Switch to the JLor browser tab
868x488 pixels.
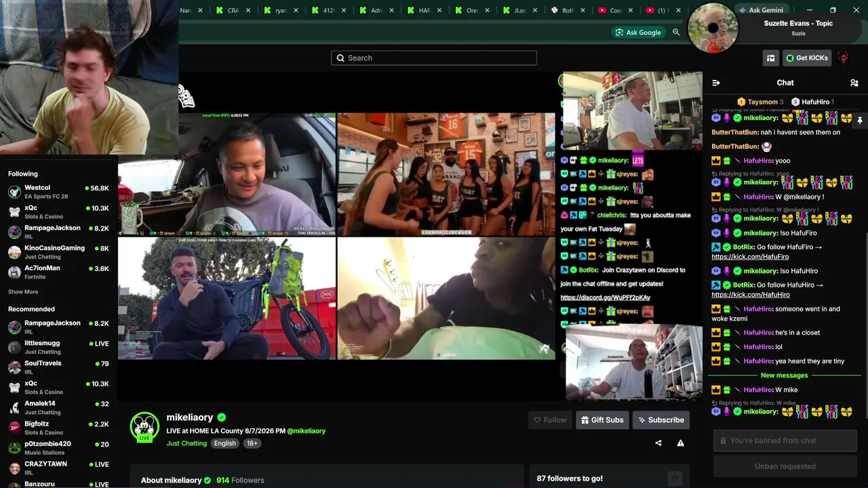coord(519,10)
